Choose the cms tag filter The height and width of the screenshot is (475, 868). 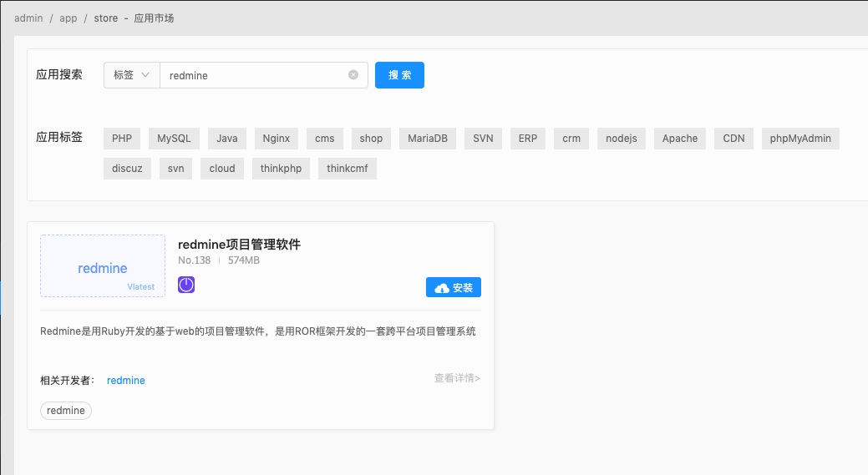coord(325,139)
